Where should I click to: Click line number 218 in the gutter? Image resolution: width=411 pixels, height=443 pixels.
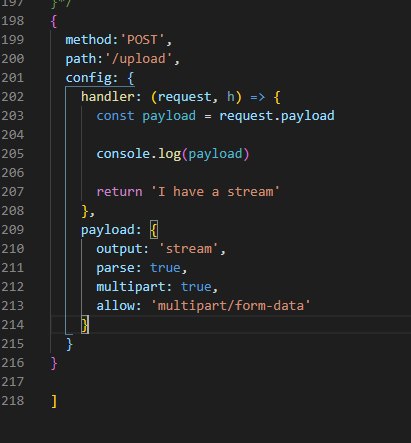click(13, 401)
